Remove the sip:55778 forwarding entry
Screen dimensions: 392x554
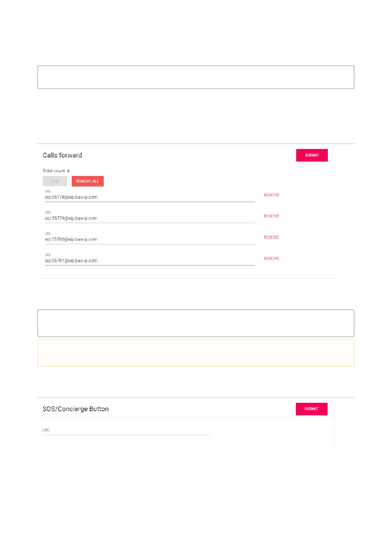(x=272, y=195)
